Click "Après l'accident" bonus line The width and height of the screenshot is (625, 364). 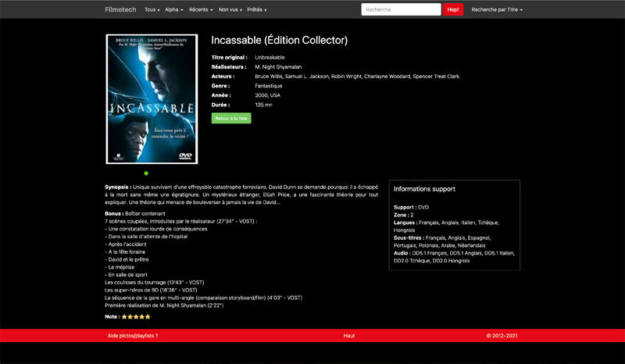coord(126,244)
